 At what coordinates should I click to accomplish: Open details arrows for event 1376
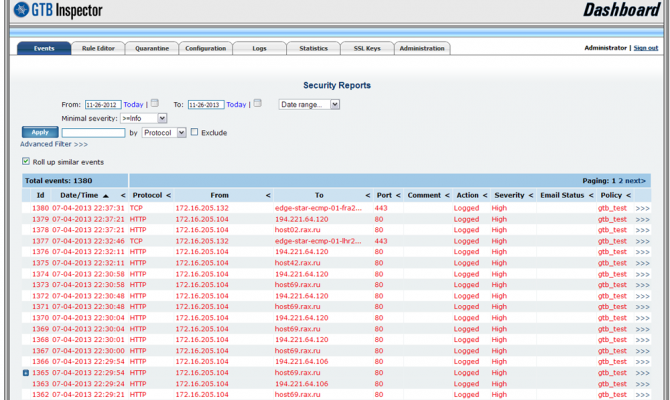[x=642, y=252]
